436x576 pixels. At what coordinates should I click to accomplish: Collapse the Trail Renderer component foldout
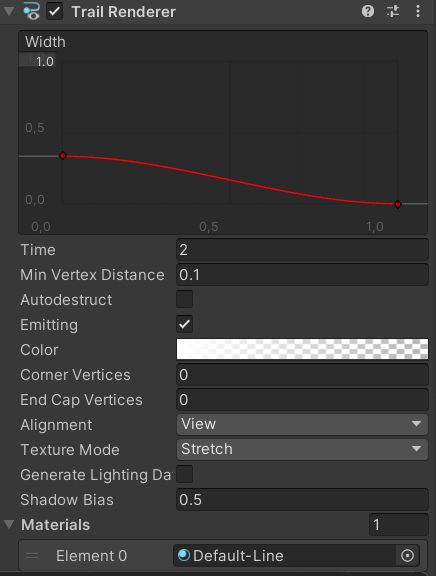click(9, 11)
